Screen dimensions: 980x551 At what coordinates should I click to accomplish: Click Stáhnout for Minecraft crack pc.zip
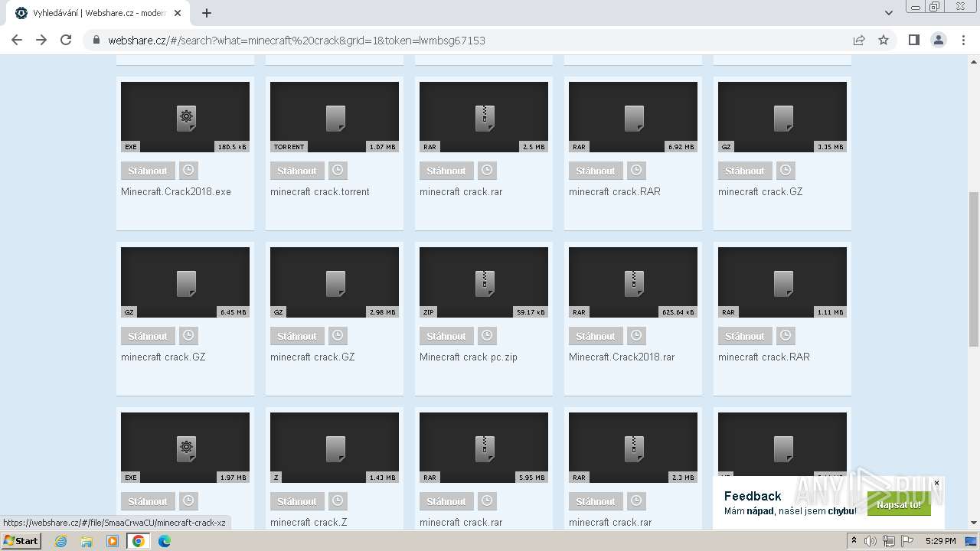tap(446, 336)
